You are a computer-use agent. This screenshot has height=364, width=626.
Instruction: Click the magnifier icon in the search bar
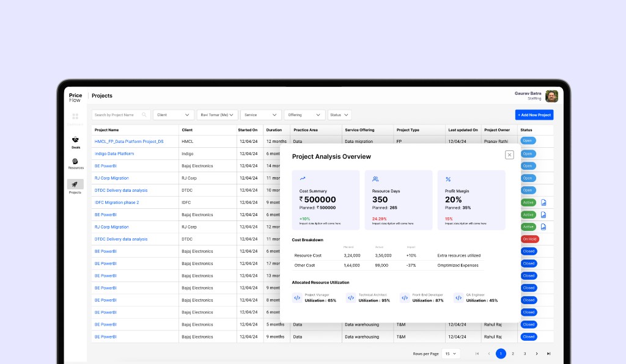144,115
